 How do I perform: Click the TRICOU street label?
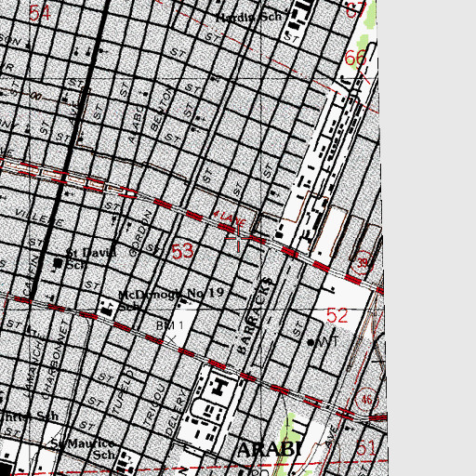click(153, 403)
